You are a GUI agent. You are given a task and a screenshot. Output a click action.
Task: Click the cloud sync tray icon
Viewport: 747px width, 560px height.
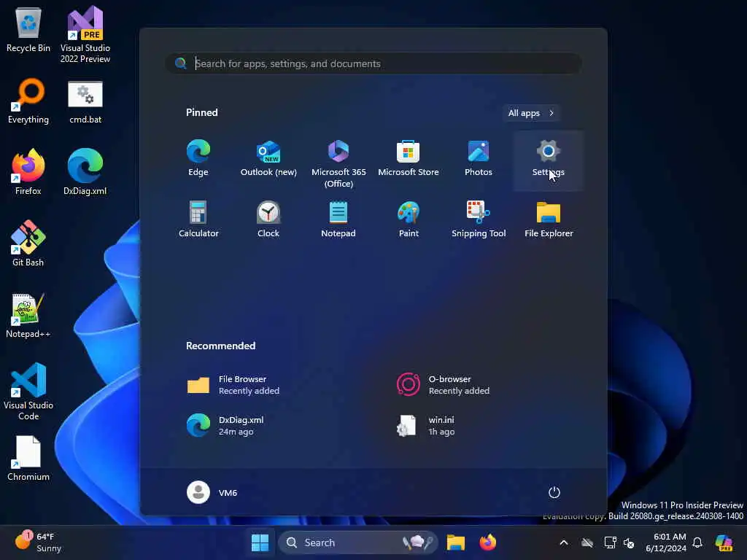tap(587, 542)
